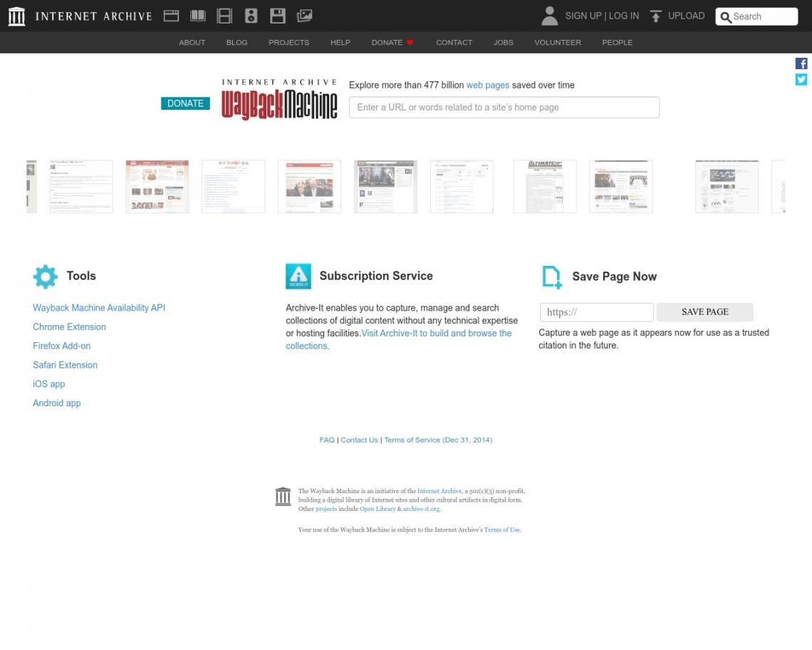Open the JOBS menu item
812x650 pixels.
point(504,43)
